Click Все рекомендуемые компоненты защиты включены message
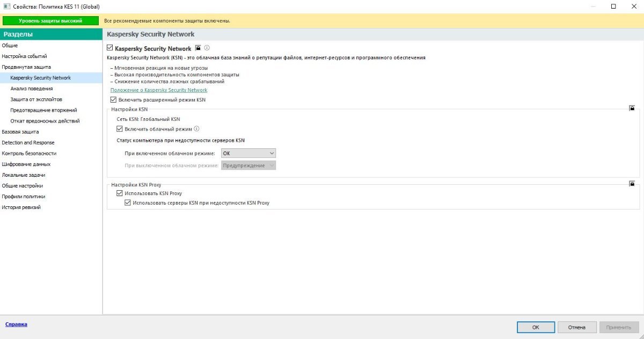The width and height of the screenshot is (644, 339). click(167, 21)
